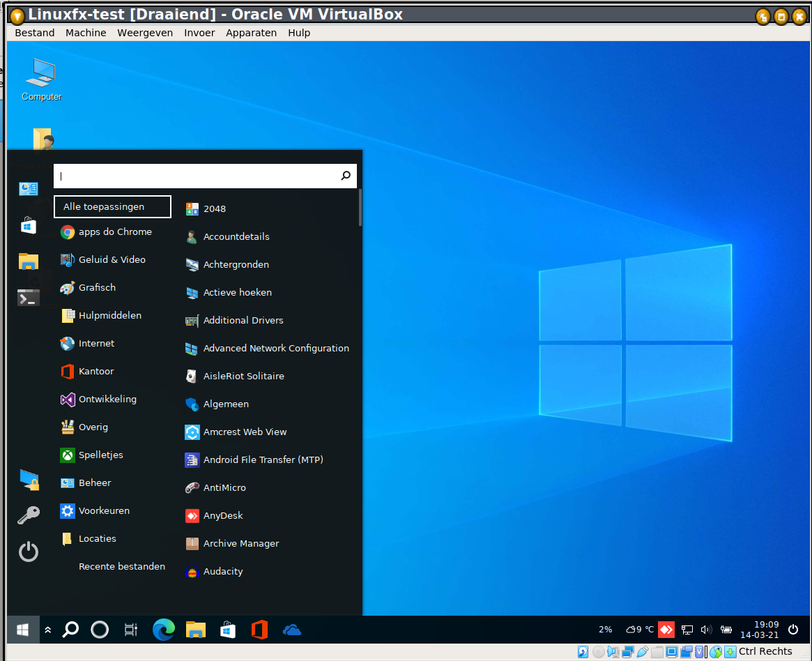
Task: Open the store bag icon in menu sidebar
Action: [29, 225]
